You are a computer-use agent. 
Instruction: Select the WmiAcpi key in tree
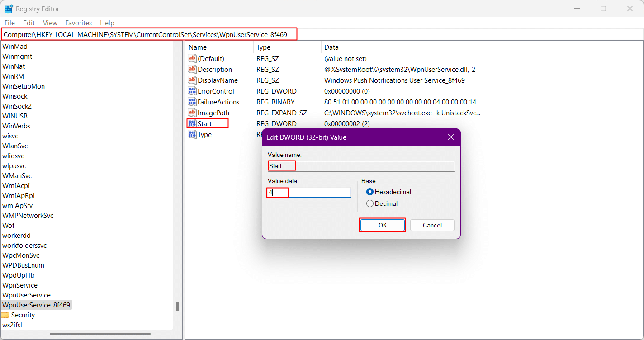click(16, 185)
